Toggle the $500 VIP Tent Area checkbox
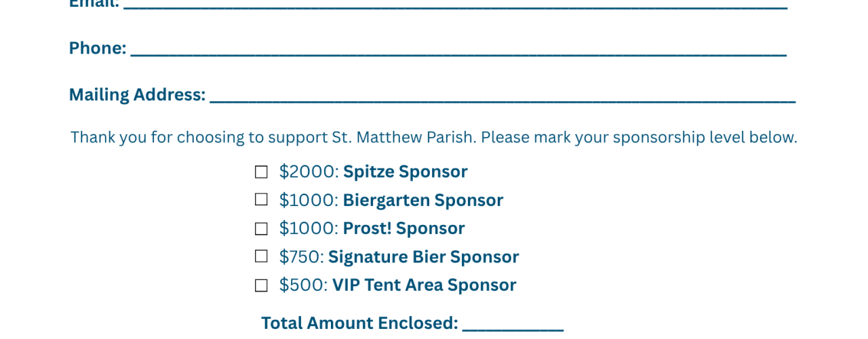The width and height of the screenshot is (868, 339). (261, 285)
